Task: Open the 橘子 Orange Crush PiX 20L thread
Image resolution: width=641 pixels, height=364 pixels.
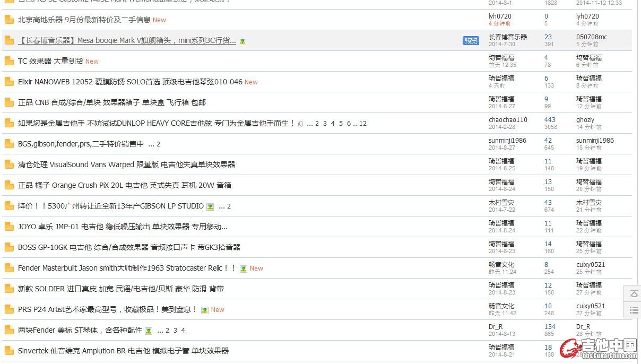Action: click(x=125, y=186)
